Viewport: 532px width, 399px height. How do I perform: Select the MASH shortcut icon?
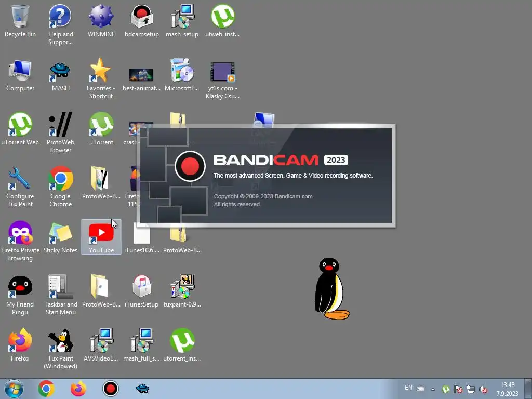(x=60, y=75)
